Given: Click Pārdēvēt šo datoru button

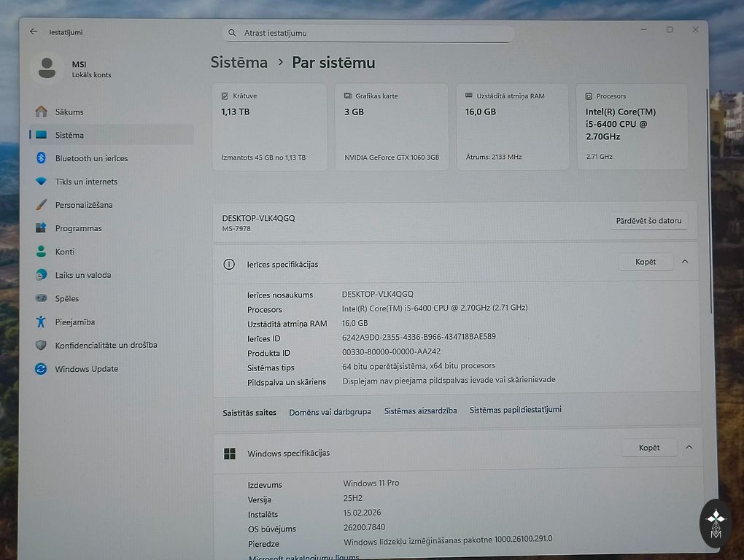Looking at the screenshot, I should 648,221.
